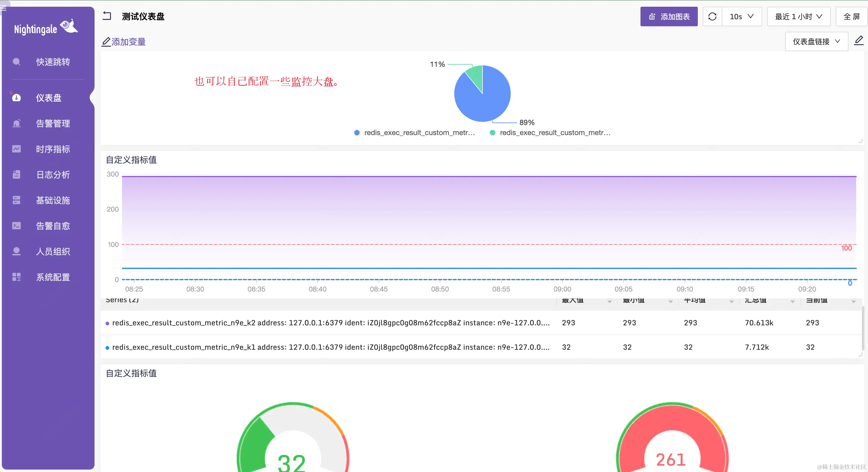Click the back arrow beside 测试仪表盘
The image size is (868, 472).
[x=107, y=16]
